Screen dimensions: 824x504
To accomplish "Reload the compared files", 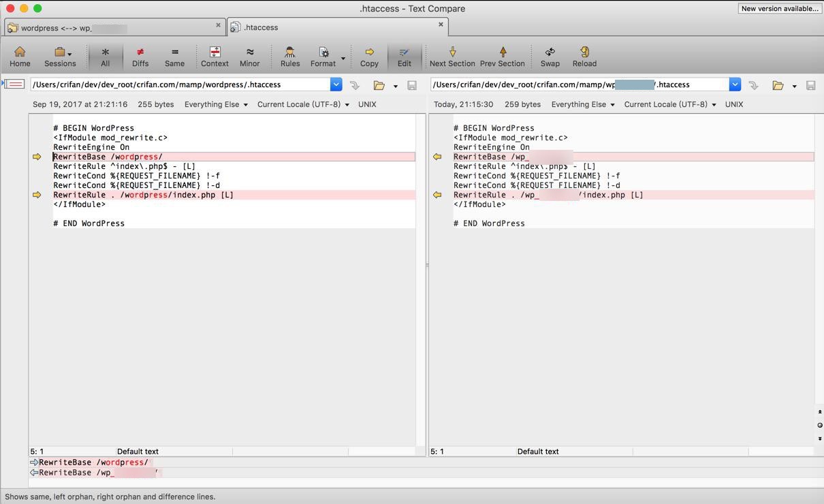I will coord(584,57).
